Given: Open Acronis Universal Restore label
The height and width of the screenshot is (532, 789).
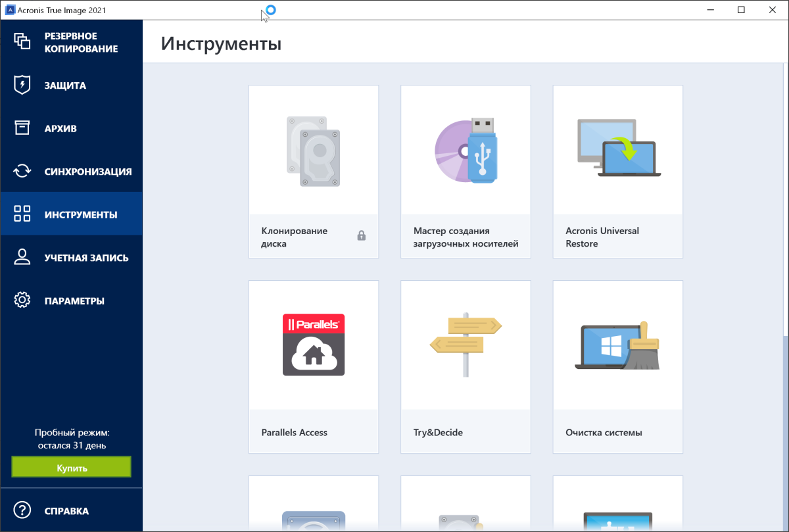Looking at the screenshot, I should [602, 237].
